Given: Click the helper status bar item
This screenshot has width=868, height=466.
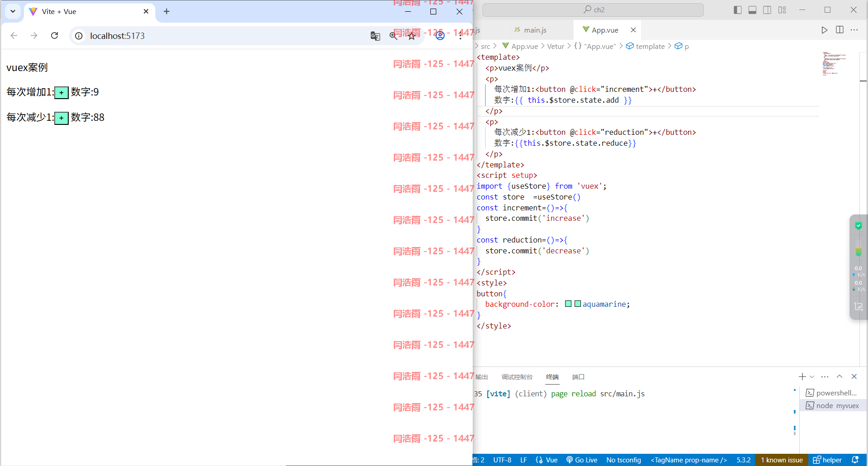Looking at the screenshot, I should pos(827,460).
